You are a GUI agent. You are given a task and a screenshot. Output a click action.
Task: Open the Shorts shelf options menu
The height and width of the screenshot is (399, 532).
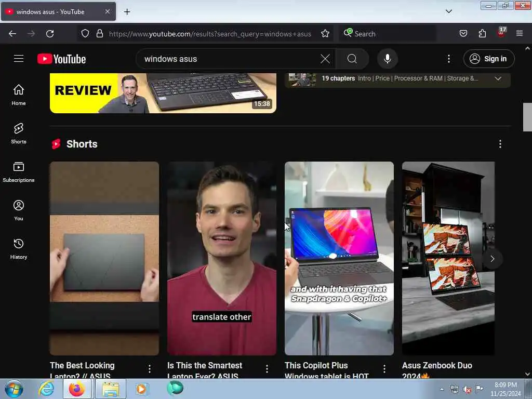tap(500, 144)
